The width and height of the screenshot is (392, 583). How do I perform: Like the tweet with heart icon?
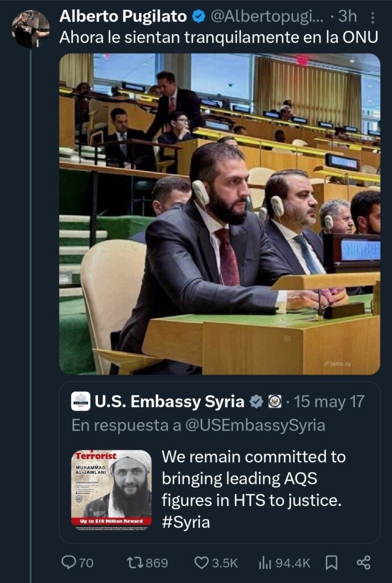201,563
